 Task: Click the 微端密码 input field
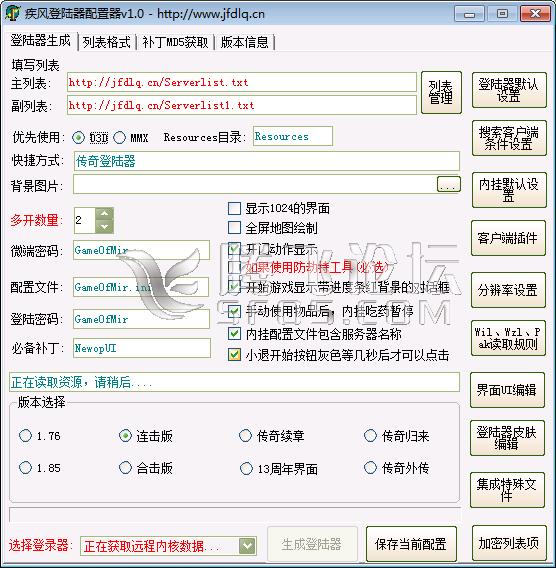[141, 250]
